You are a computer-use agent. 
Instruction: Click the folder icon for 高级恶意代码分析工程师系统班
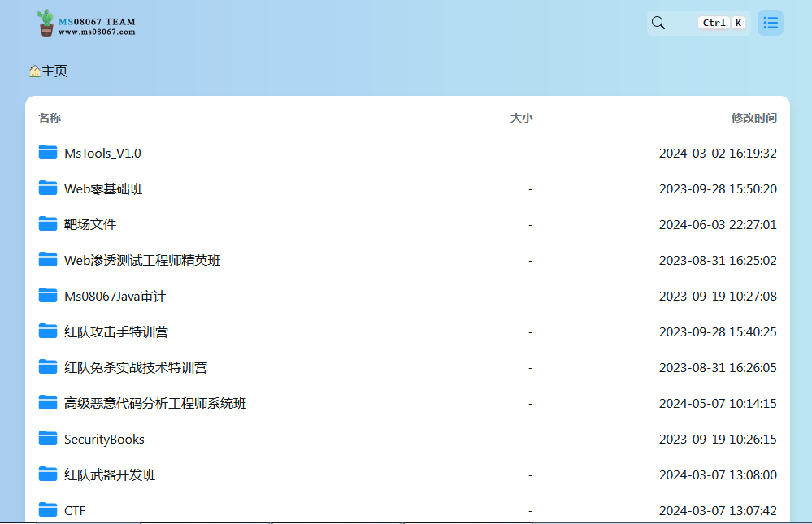click(x=48, y=403)
